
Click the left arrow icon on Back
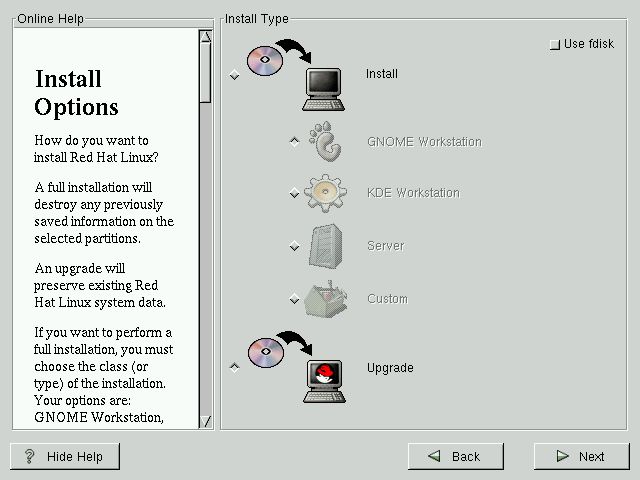point(435,456)
